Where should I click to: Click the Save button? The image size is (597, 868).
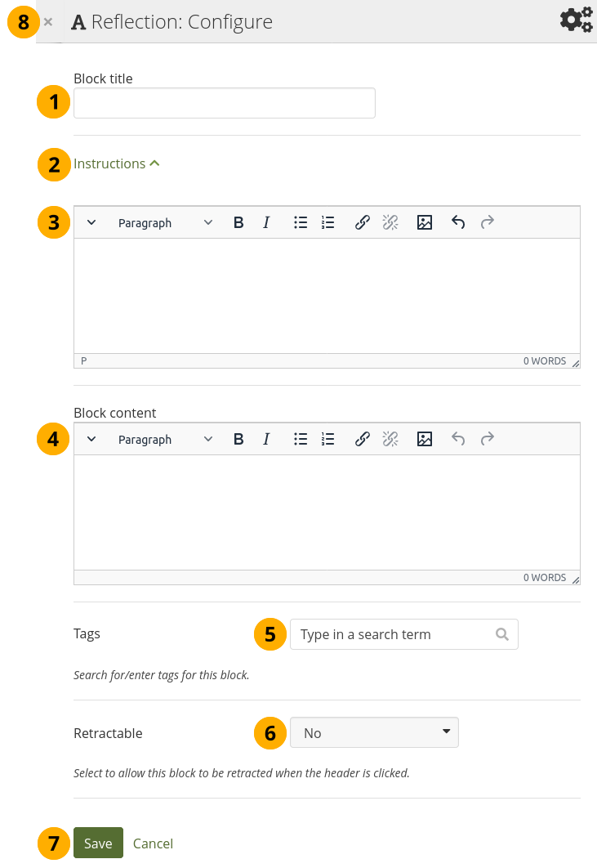click(98, 843)
